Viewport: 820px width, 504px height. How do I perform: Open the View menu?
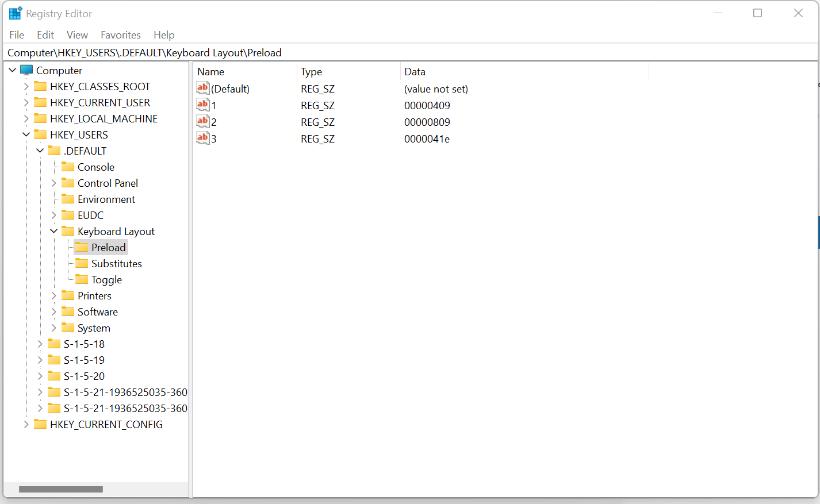click(77, 35)
